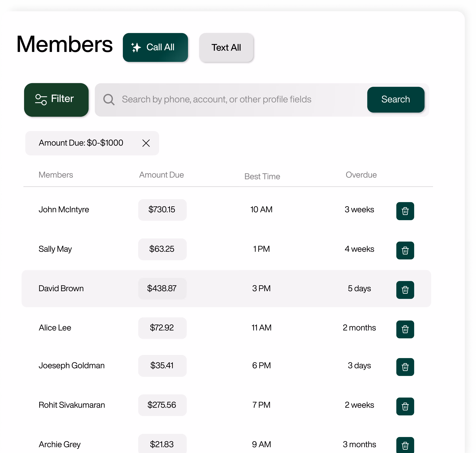Click trash icon beside Rohit Sivakumaran
Screen dimensions: 476x453
(x=405, y=406)
